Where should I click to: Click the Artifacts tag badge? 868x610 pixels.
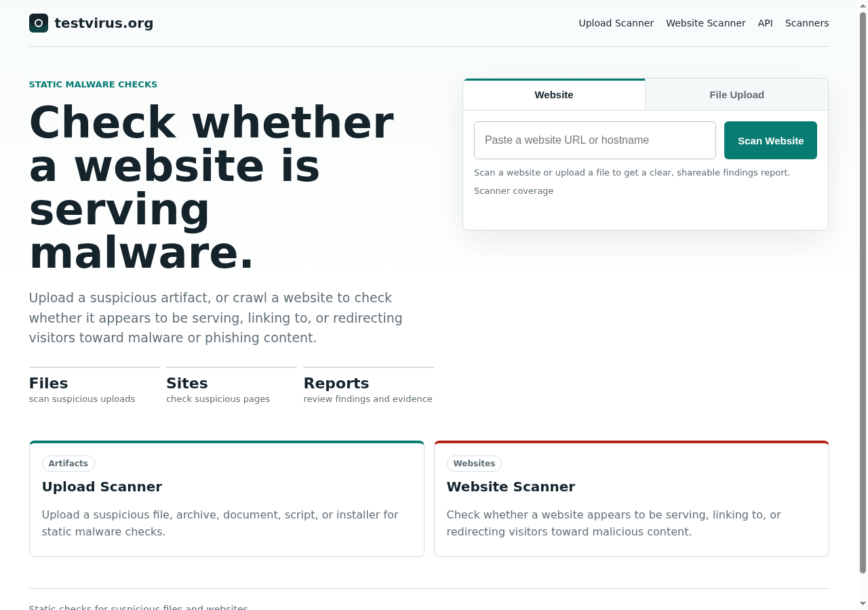point(68,464)
